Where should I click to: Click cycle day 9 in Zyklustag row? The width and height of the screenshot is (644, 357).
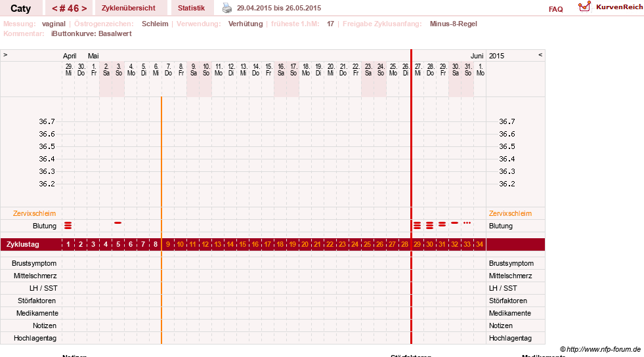[x=168, y=244]
